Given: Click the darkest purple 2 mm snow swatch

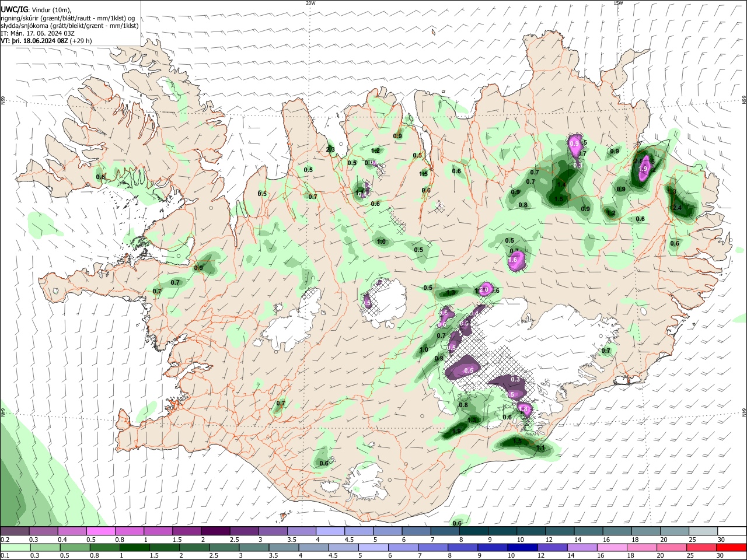Looking at the screenshot, I should (215, 531).
